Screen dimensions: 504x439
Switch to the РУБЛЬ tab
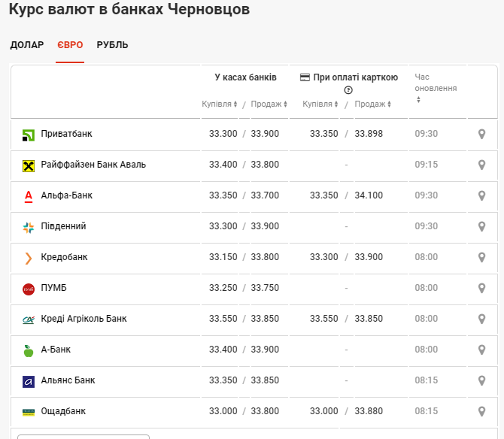coord(113,45)
